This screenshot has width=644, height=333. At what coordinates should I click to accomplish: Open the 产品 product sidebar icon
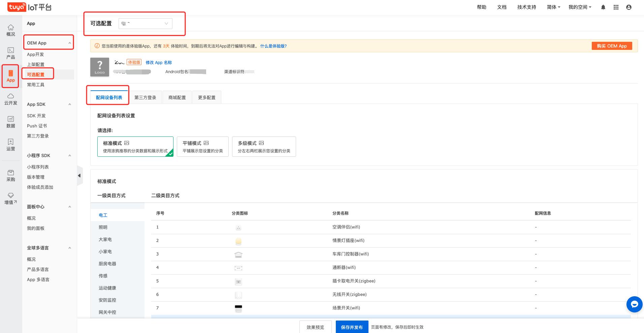click(x=11, y=53)
